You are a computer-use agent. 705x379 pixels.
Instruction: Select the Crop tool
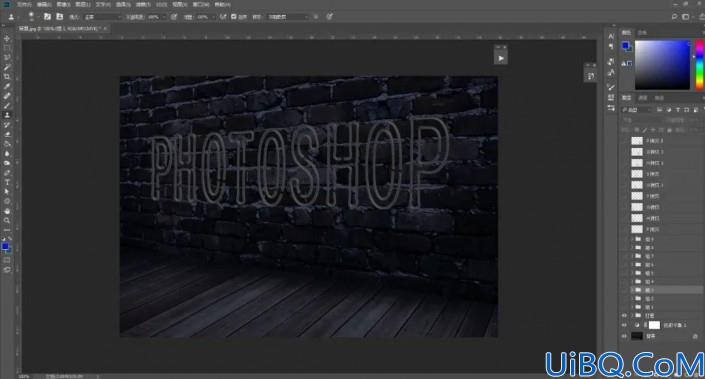coord(7,77)
